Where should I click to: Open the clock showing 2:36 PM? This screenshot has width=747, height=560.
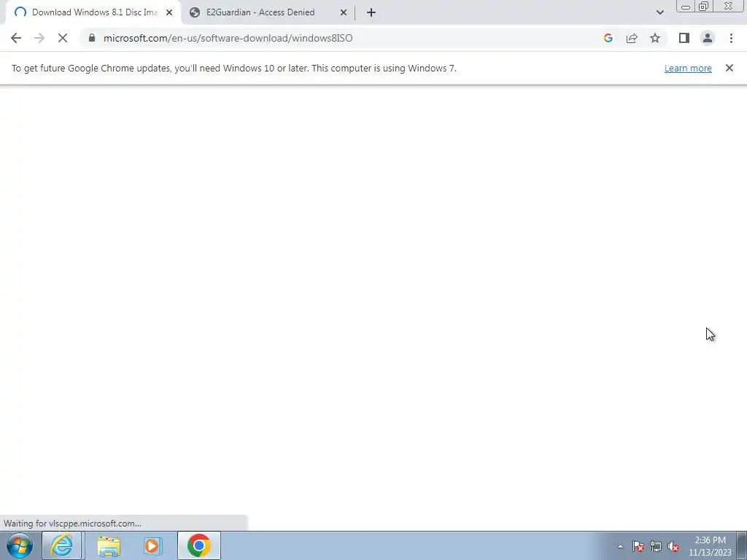[x=710, y=546]
